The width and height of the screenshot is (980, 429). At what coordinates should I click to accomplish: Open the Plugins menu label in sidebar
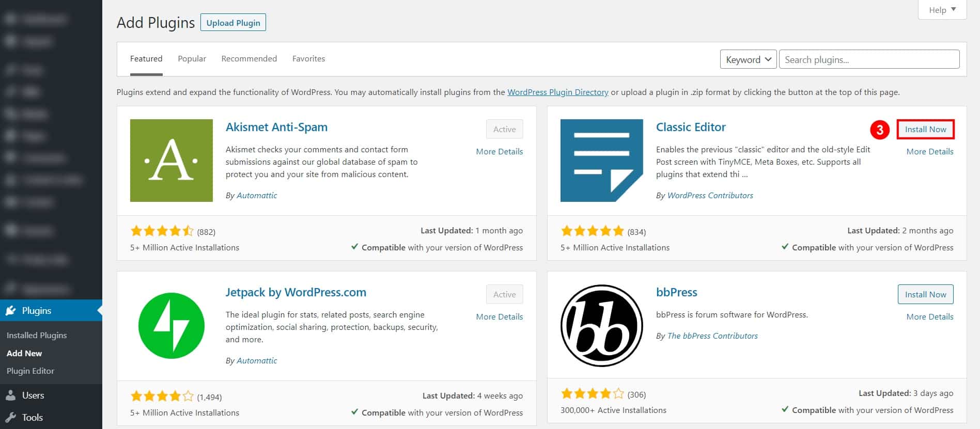tap(37, 311)
